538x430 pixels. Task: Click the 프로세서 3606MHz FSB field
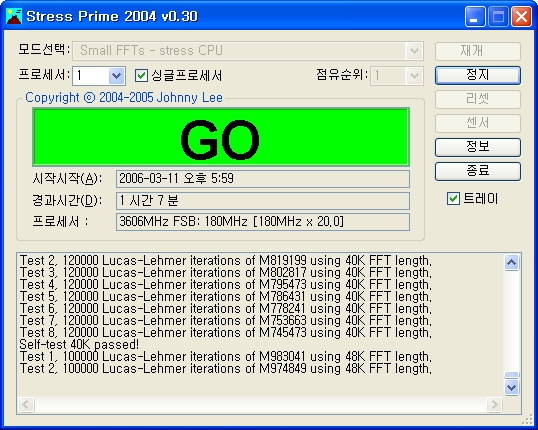click(x=263, y=222)
